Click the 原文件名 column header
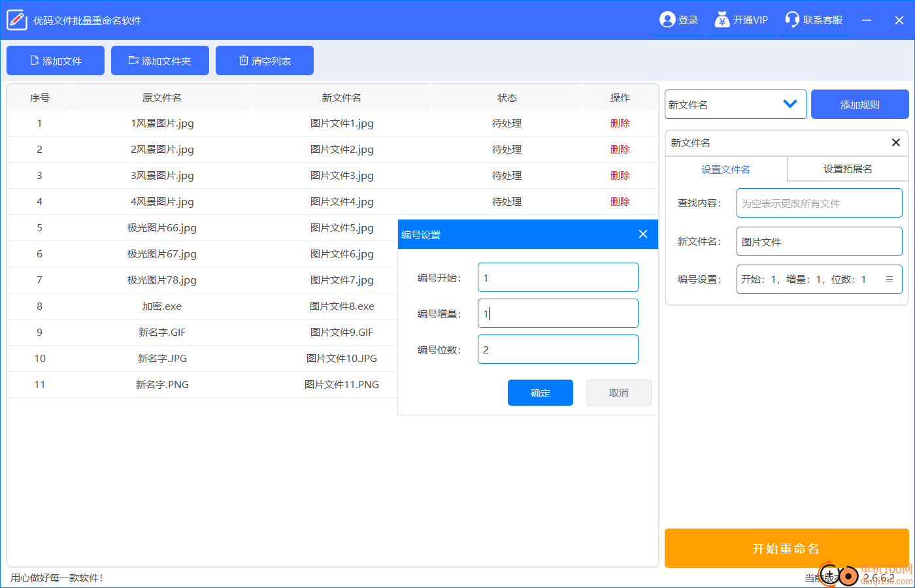915x588 pixels. click(x=162, y=97)
